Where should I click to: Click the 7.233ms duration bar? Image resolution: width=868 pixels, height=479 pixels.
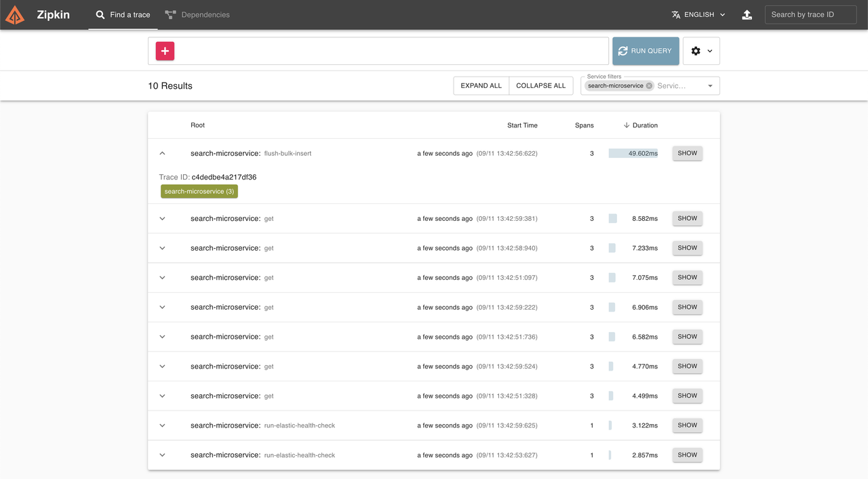click(x=612, y=248)
